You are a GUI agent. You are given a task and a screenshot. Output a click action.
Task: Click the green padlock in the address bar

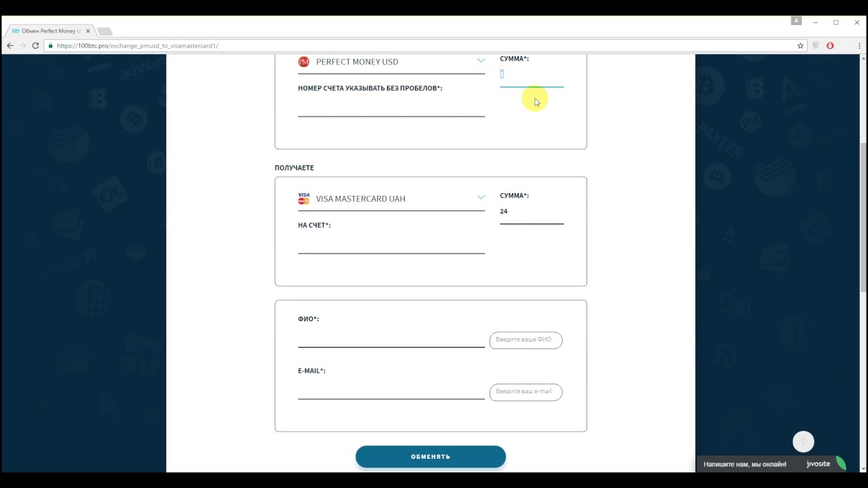click(x=50, y=45)
